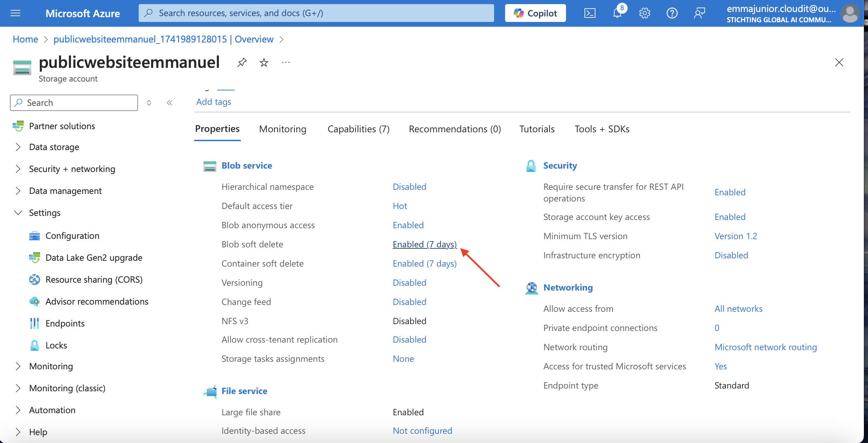Open the Tools + SDKs tab
This screenshot has width=868, height=443.
pos(602,129)
